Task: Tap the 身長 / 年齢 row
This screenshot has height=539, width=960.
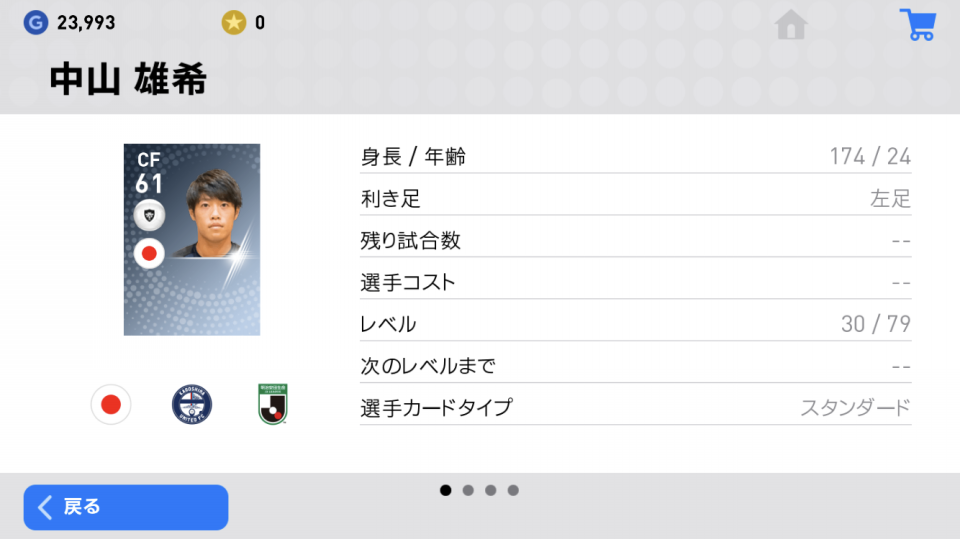Action: pyautogui.click(x=636, y=156)
